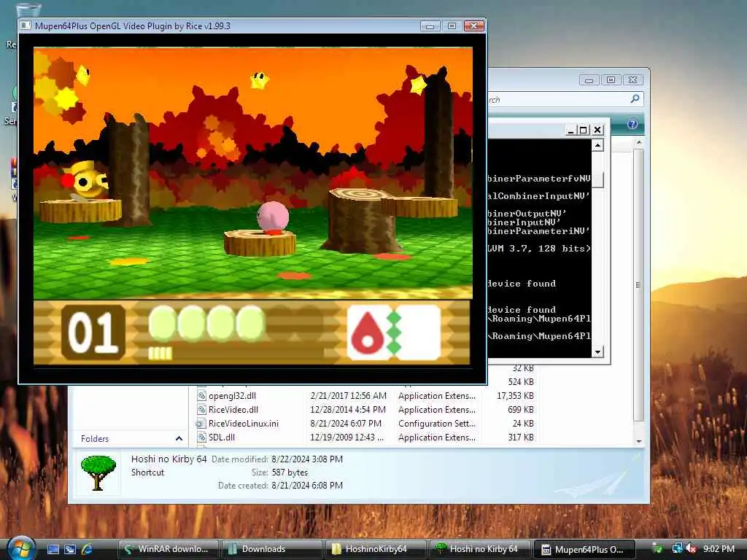Viewport: 747px width, 560px height.
Task: Click date 2/21/2017 12:56 AM cell
Action: tap(348, 396)
